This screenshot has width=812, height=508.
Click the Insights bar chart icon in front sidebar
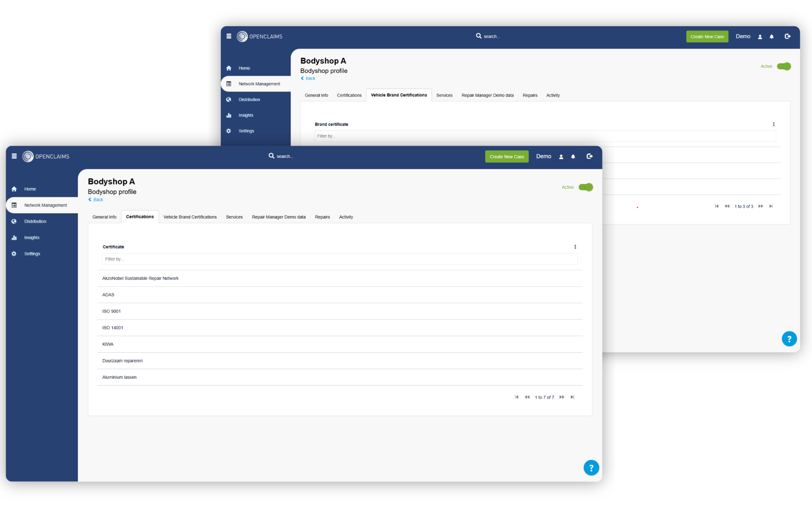pyautogui.click(x=14, y=238)
